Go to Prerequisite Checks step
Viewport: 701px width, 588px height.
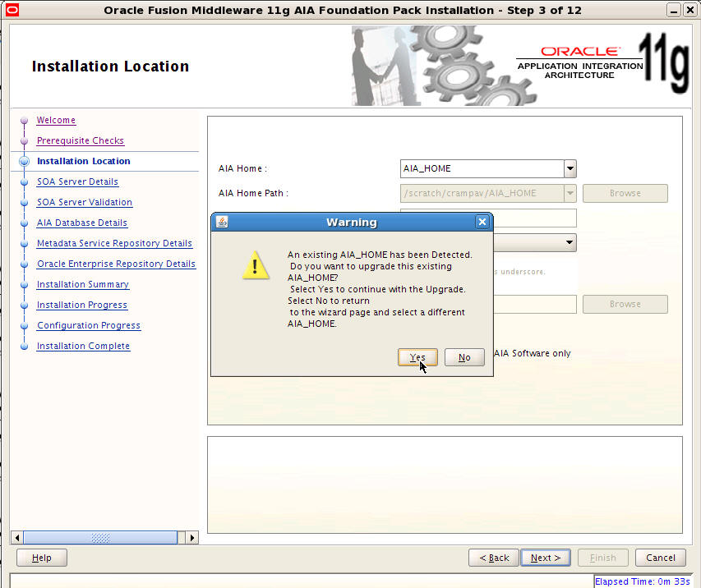tap(81, 140)
